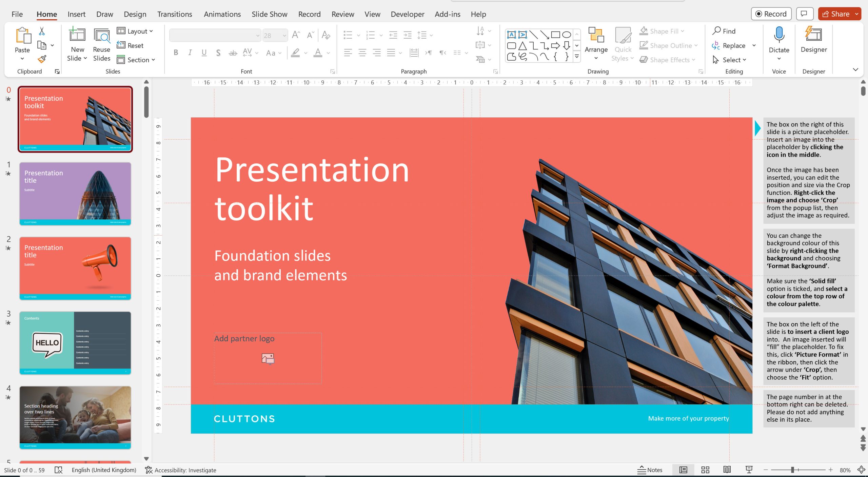Select the Isosceles Triangle shape
The image size is (868, 477).
point(522,46)
